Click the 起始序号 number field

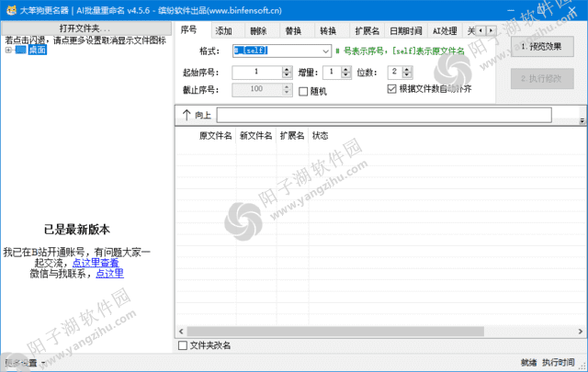tap(257, 72)
